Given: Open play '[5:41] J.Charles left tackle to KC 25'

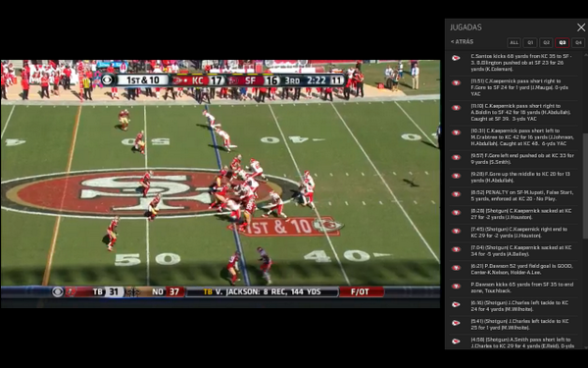Looking at the screenshot, I should coord(514,325).
